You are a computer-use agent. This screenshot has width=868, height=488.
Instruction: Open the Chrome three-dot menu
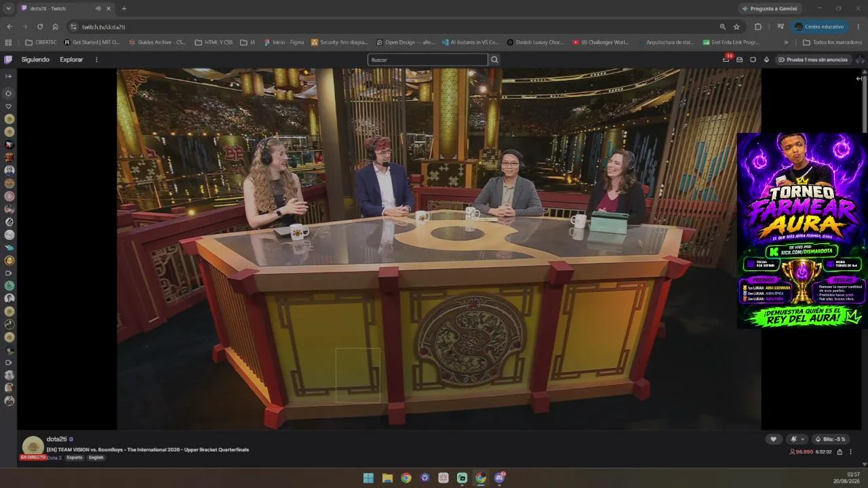click(859, 26)
